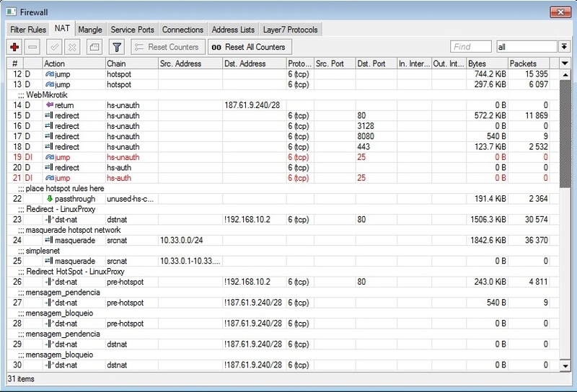Image resolution: width=577 pixels, height=392 pixels.
Task: Click port 3128 in rule 16
Action: [366, 126]
